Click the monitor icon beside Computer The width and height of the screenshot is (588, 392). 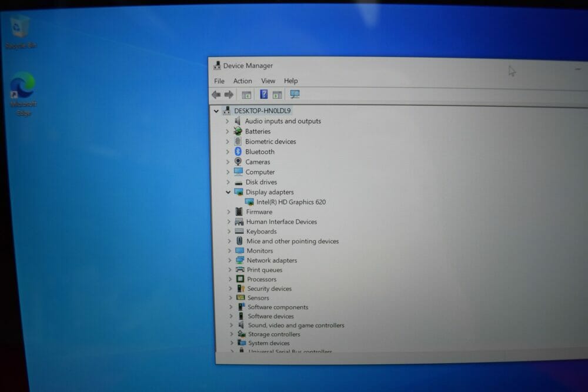pyautogui.click(x=239, y=172)
